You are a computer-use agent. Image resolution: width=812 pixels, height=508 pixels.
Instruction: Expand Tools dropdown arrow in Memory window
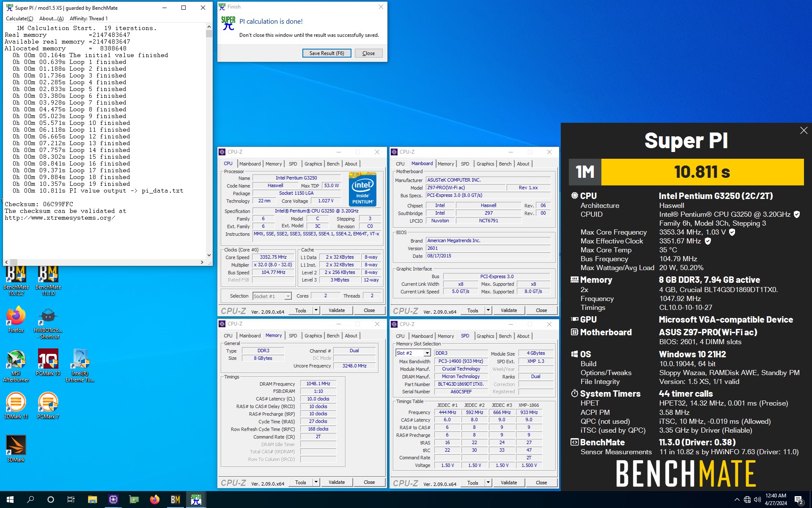(316, 482)
